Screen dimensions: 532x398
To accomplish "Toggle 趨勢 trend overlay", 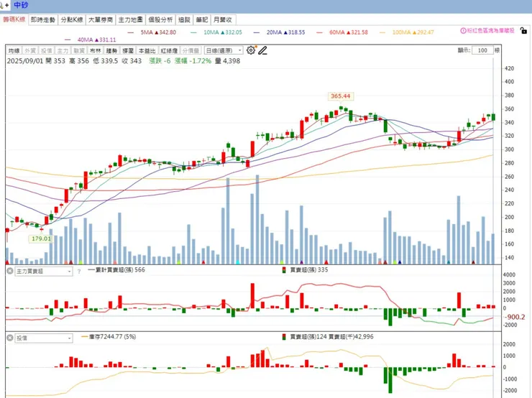I will 111,50.
